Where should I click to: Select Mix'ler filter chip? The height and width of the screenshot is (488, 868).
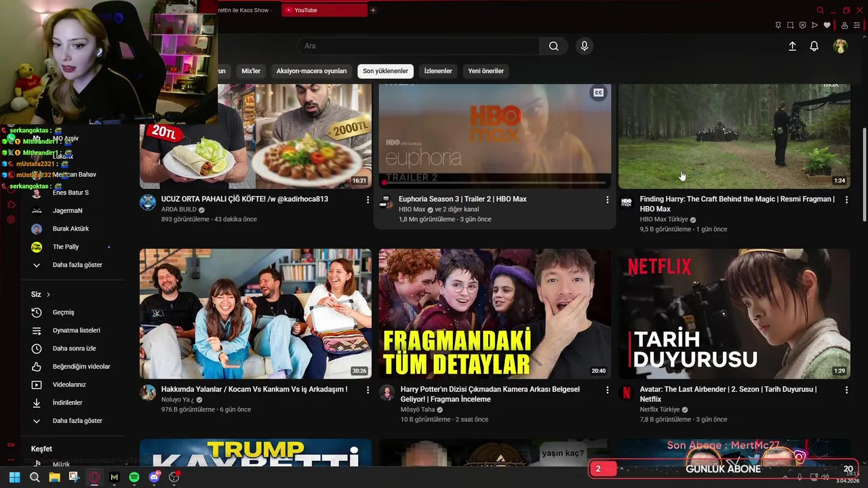click(x=251, y=71)
